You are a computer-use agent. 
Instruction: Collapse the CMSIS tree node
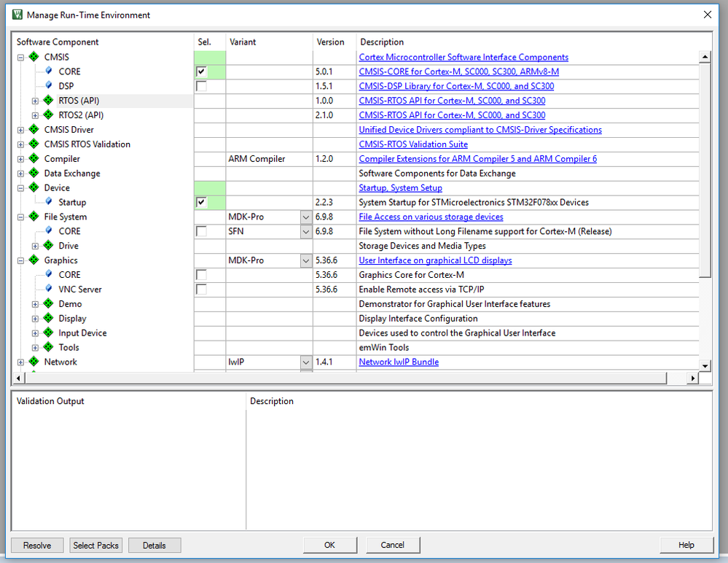click(x=20, y=58)
